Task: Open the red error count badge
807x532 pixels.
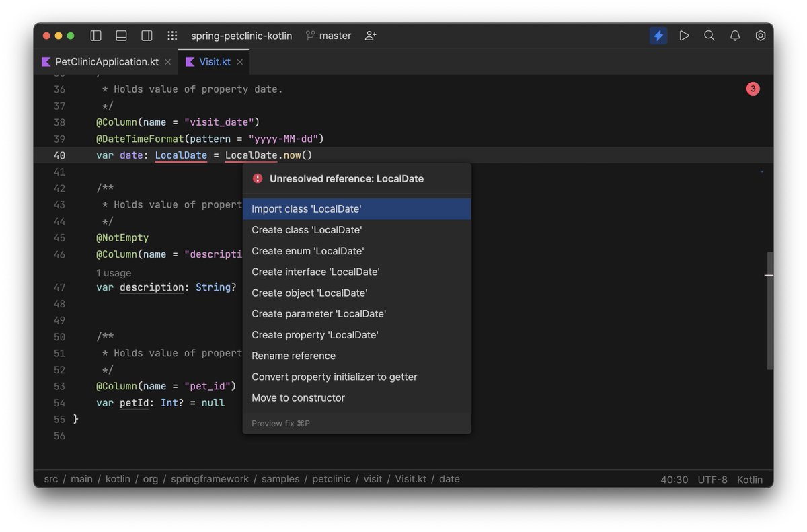Action: [753, 88]
